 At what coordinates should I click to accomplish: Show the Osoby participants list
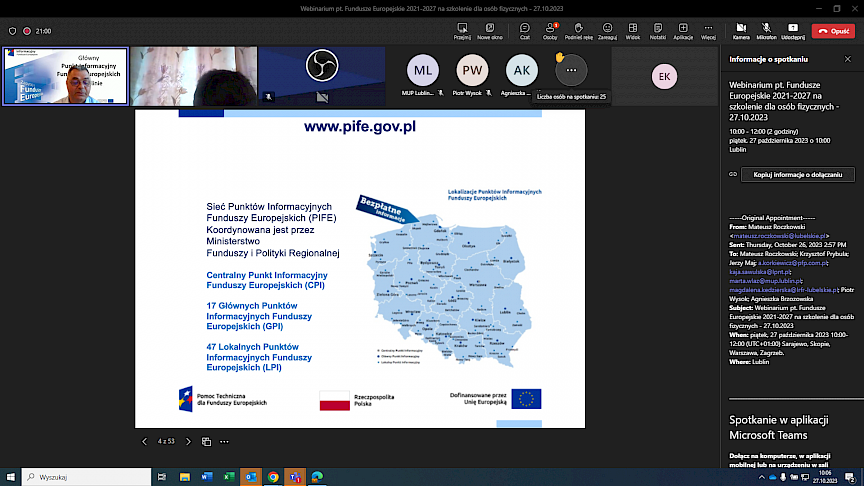click(550, 31)
